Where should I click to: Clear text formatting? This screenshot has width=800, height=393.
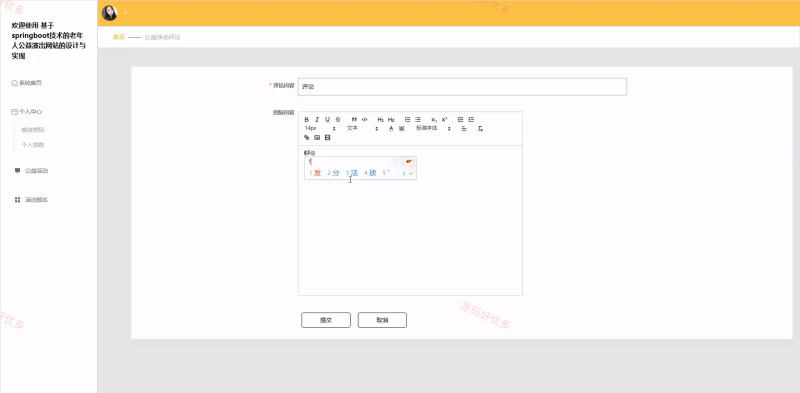coord(480,129)
